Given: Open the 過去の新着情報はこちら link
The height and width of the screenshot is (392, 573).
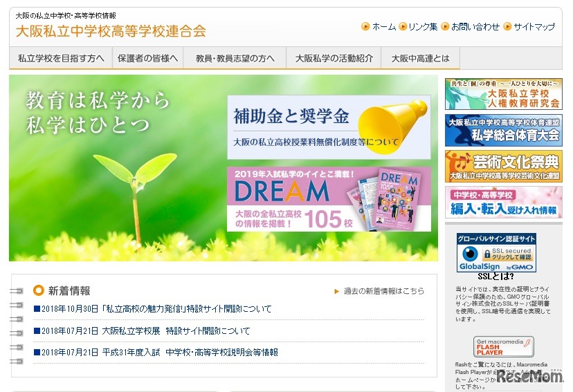Looking at the screenshot, I should point(383,291).
